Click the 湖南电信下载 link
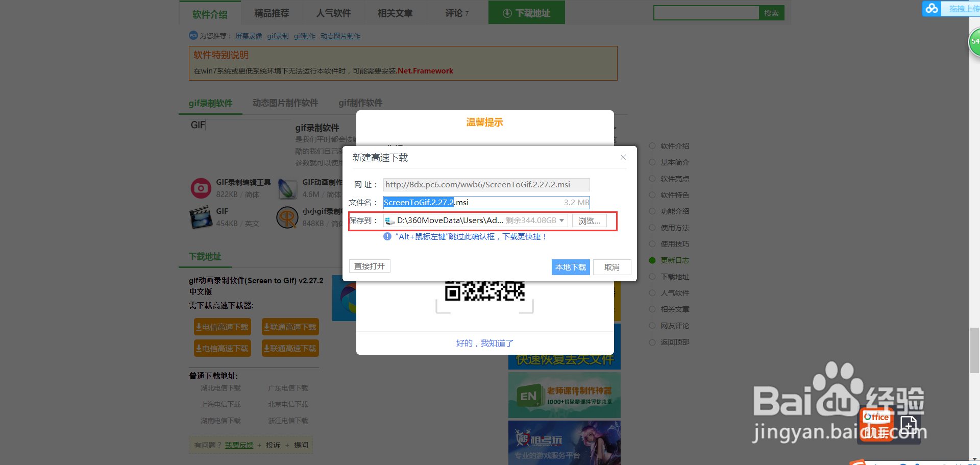Image resolution: width=980 pixels, height=465 pixels. 220,421
